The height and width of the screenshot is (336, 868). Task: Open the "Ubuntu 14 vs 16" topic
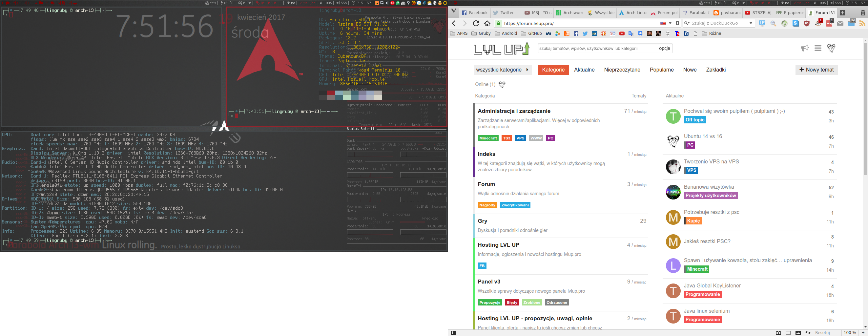[x=703, y=136]
